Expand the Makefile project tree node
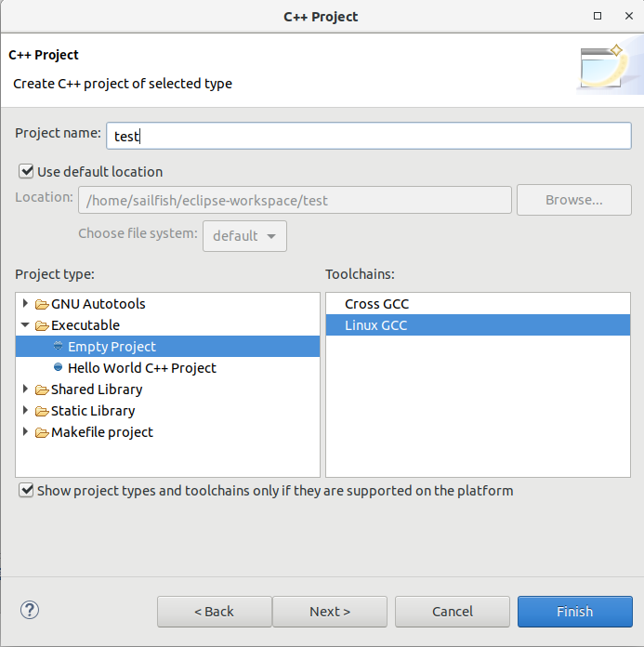Screen dimensions: 644x647 26,432
